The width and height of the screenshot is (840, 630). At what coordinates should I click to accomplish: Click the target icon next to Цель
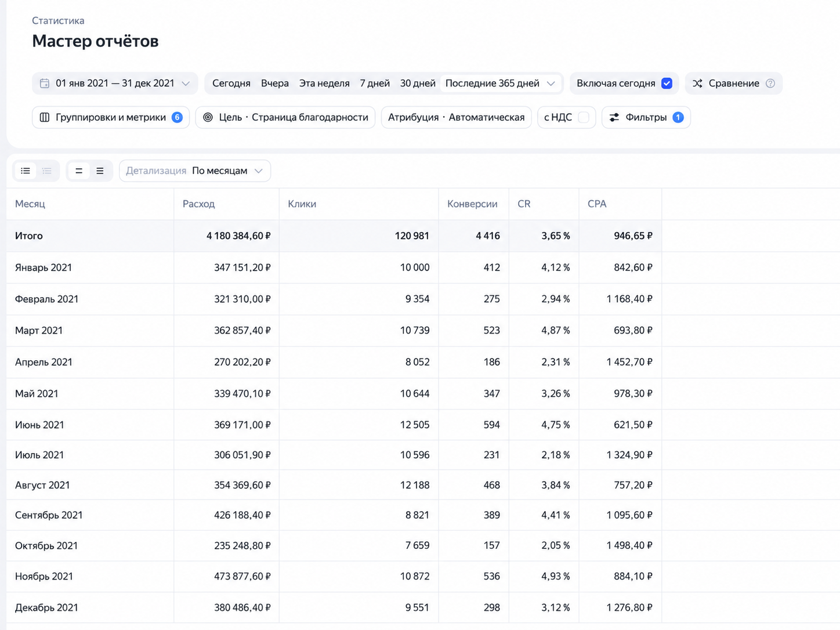pyautogui.click(x=208, y=117)
